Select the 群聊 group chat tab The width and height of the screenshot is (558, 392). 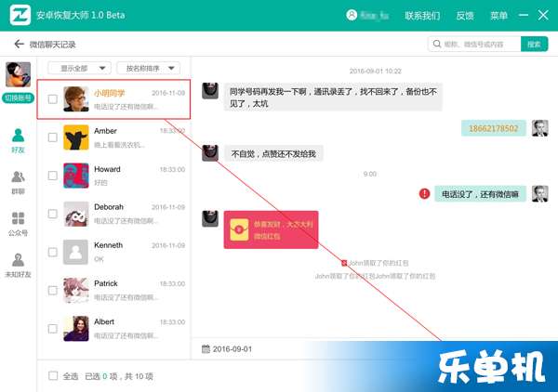coord(18,182)
